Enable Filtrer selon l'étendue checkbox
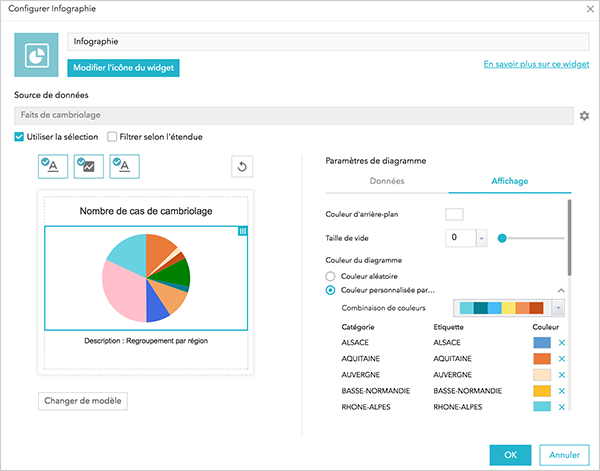The image size is (600, 471). point(112,137)
